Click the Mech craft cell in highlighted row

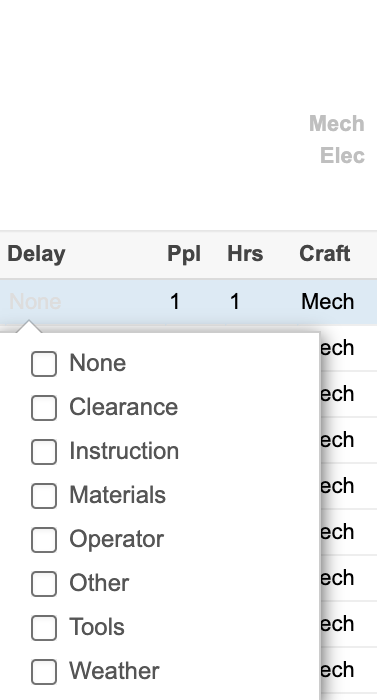tap(328, 302)
